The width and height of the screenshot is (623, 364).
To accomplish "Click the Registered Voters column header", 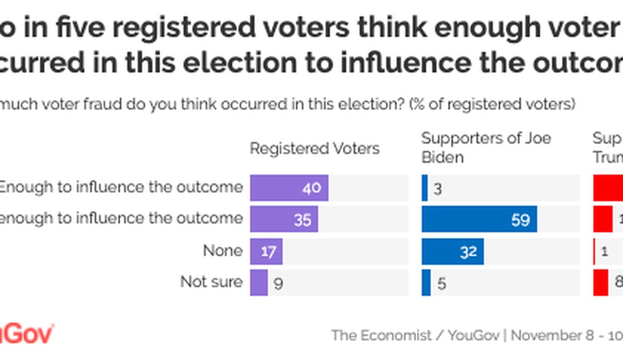I will pos(314,148).
